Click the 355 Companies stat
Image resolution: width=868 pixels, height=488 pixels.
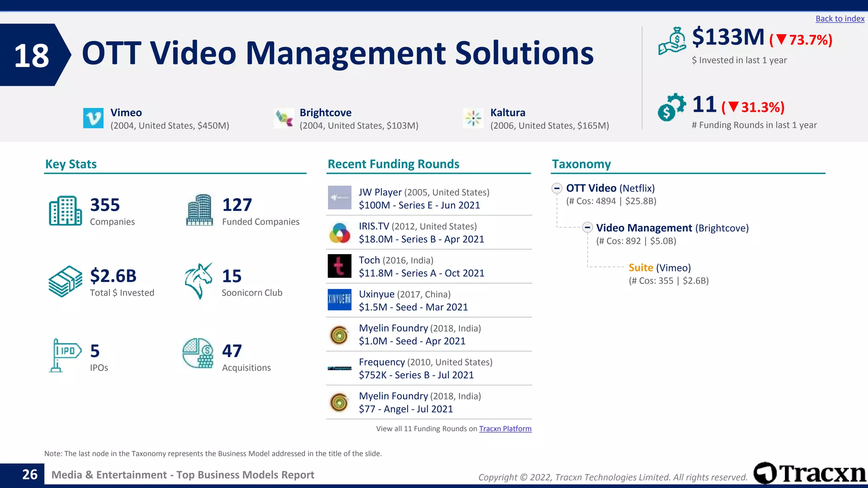[x=112, y=211]
